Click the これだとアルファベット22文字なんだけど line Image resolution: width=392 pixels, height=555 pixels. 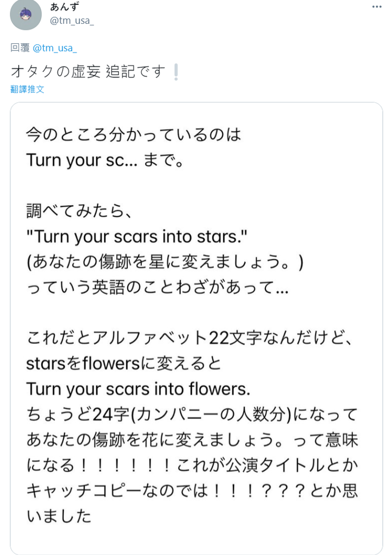click(190, 338)
